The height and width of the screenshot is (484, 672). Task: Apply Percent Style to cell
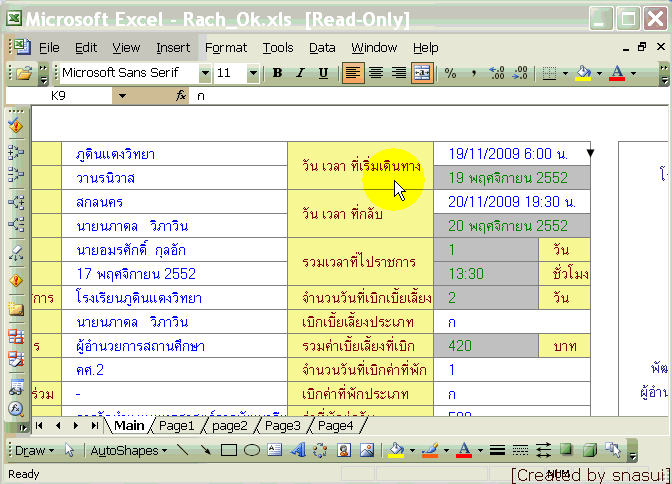click(450, 73)
